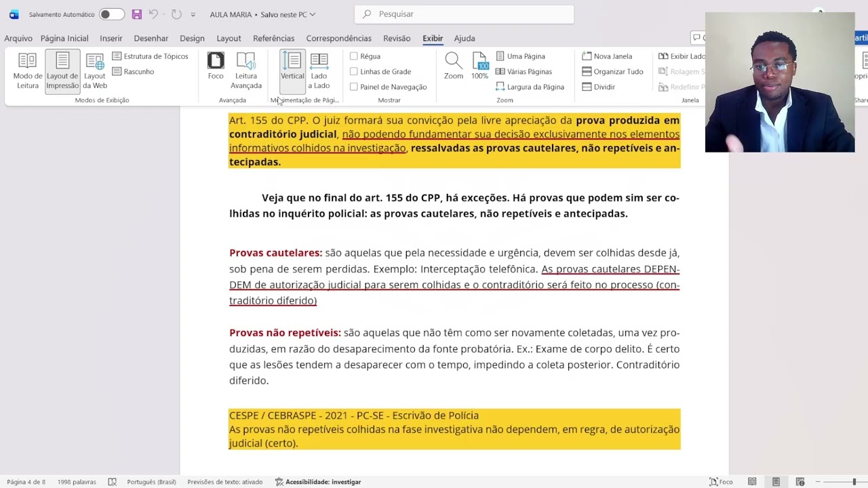Select Lado a Lado page movement
Image resolution: width=868 pixels, height=488 pixels.
[319, 71]
